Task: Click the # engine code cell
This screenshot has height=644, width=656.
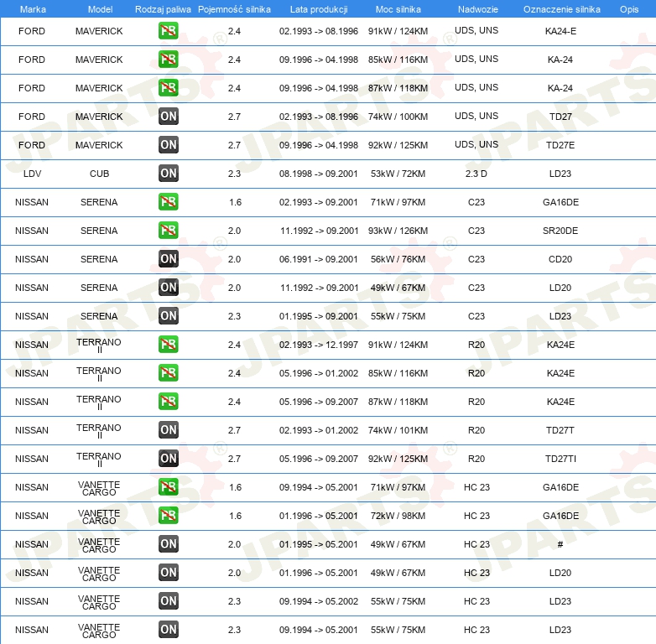Action: point(560,544)
